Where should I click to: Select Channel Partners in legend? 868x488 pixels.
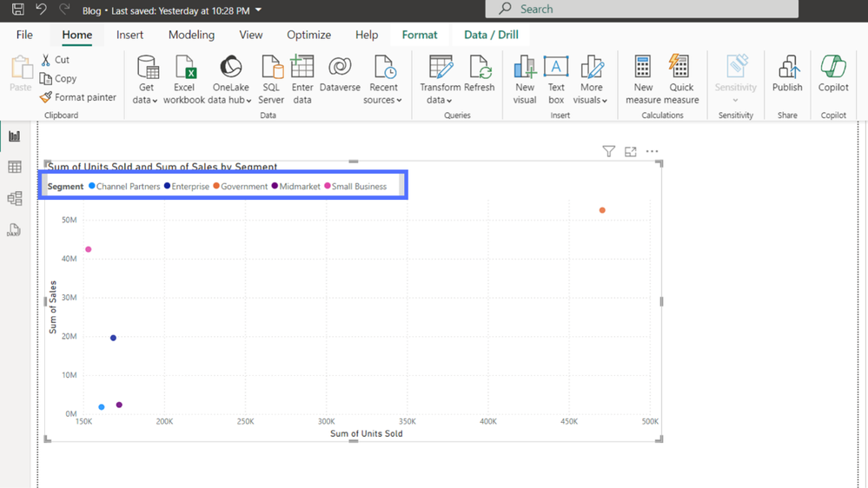(x=124, y=187)
